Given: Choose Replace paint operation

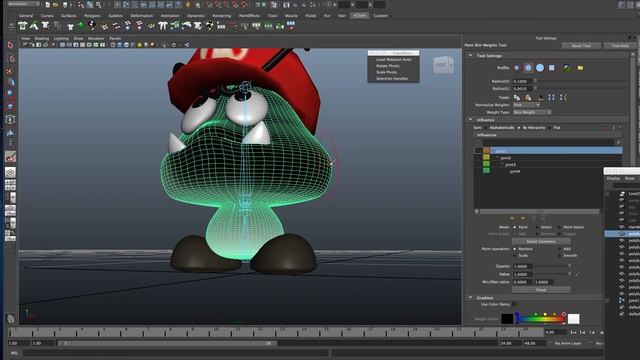Looking at the screenshot, I should pyautogui.click(x=514, y=249).
